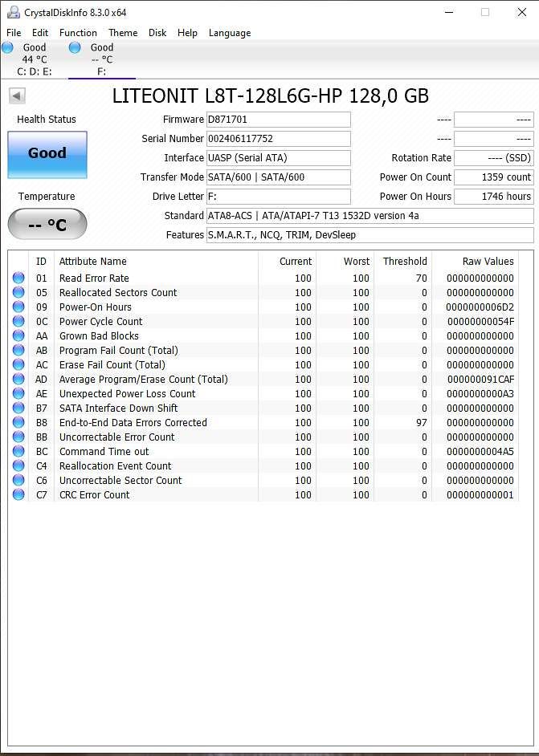Click status icon for Reallocation Event Count

click(18, 465)
